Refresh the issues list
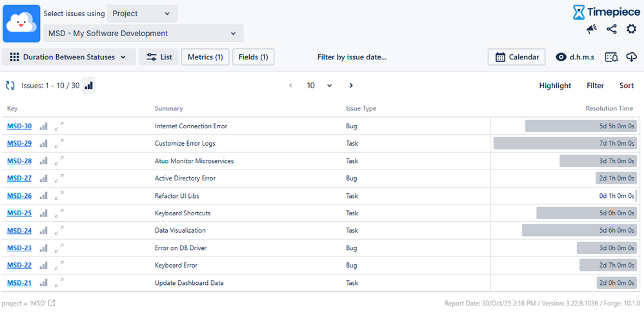The width and height of the screenshot is (644, 312). pos(10,85)
